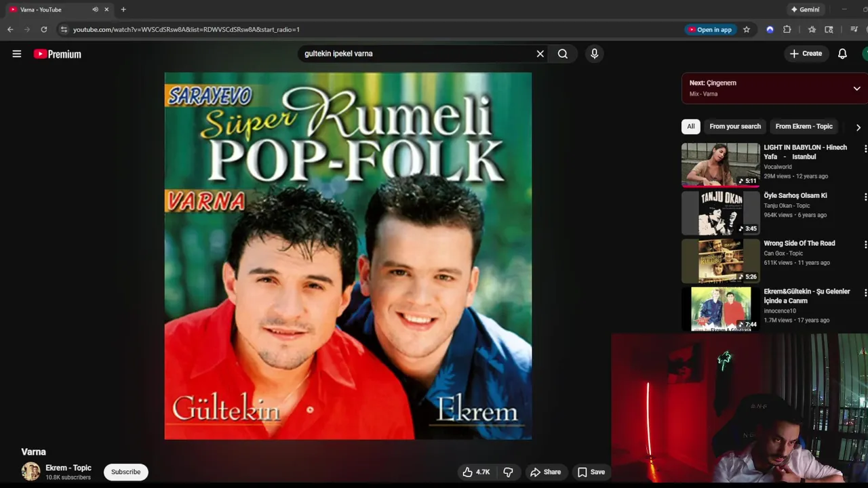Screen dimensions: 868x488
Task: Open 'Wrong Side Of The Road' title
Action: [799, 243]
